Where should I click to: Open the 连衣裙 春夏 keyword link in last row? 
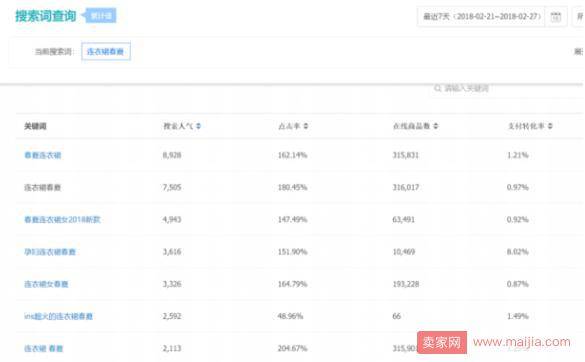click(44, 349)
